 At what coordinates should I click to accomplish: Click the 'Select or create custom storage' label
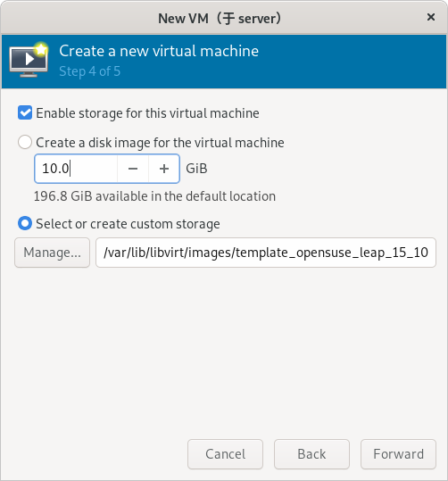point(128,224)
